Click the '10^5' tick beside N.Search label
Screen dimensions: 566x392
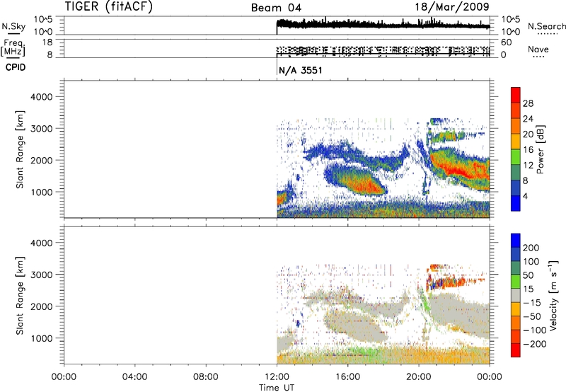(x=511, y=19)
